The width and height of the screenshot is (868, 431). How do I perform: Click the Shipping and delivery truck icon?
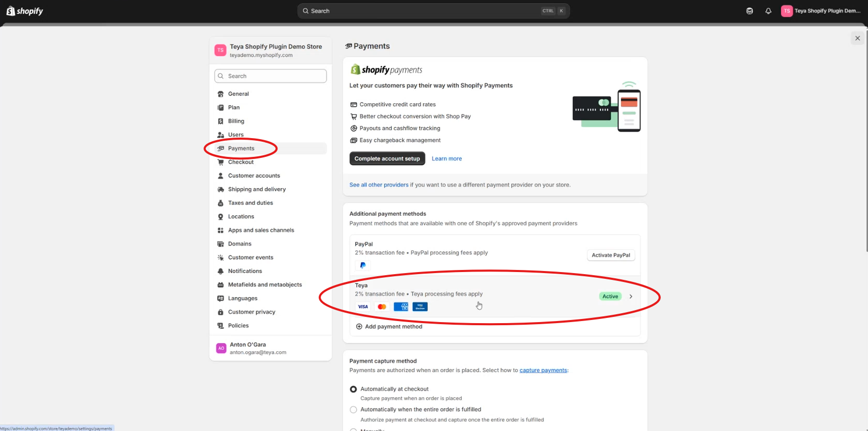[x=221, y=189]
